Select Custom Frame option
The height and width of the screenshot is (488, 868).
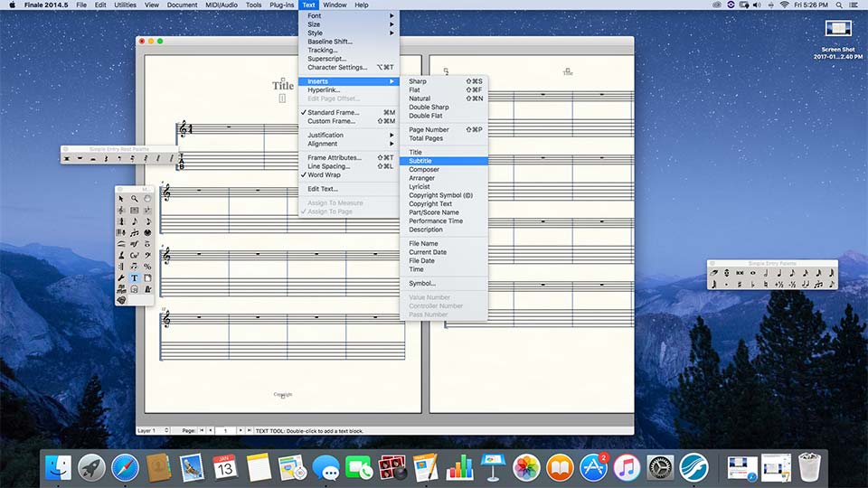[x=349, y=121]
